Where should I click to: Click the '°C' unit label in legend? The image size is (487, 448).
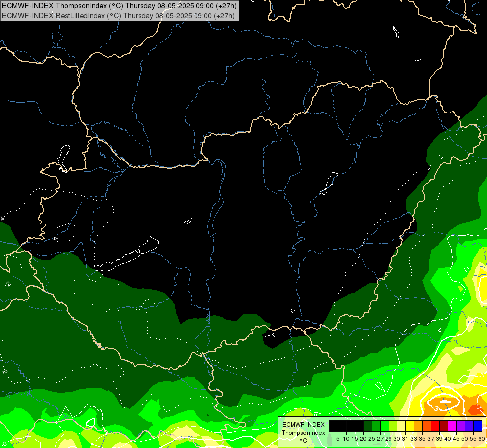click(303, 441)
